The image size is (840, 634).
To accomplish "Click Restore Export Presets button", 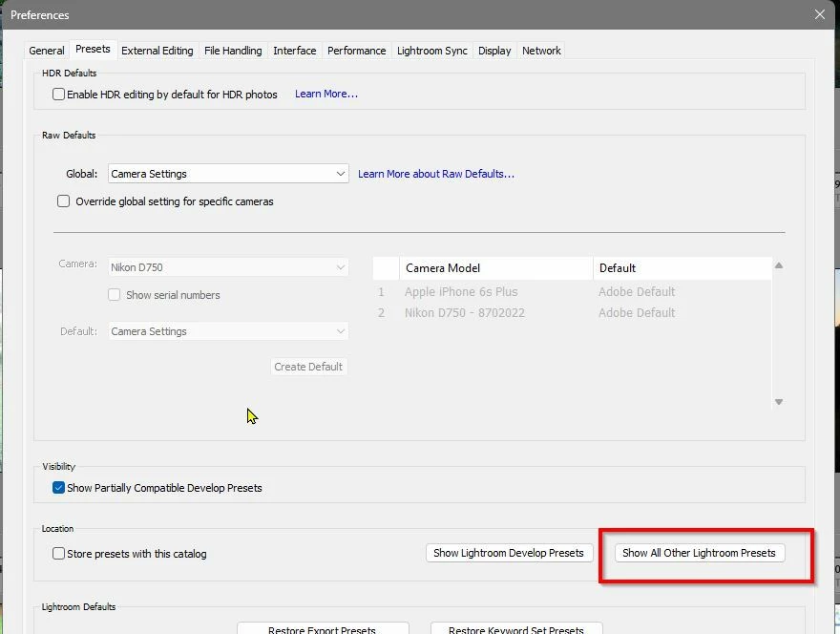I will coord(323,628).
